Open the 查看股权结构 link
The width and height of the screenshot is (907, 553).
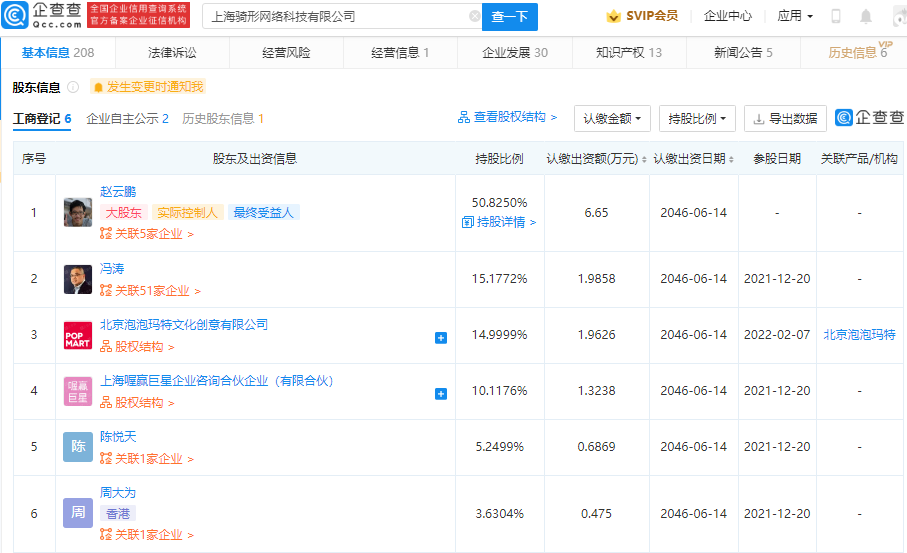[507, 117]
